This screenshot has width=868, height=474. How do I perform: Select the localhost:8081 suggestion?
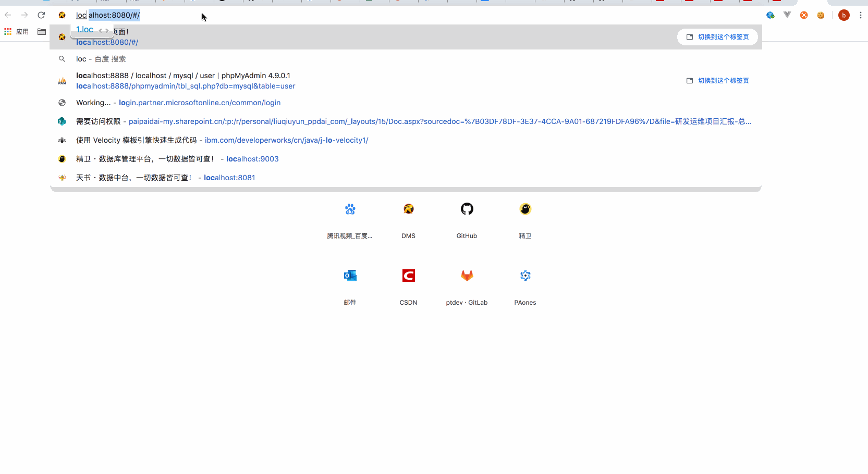tap(406, 178)
